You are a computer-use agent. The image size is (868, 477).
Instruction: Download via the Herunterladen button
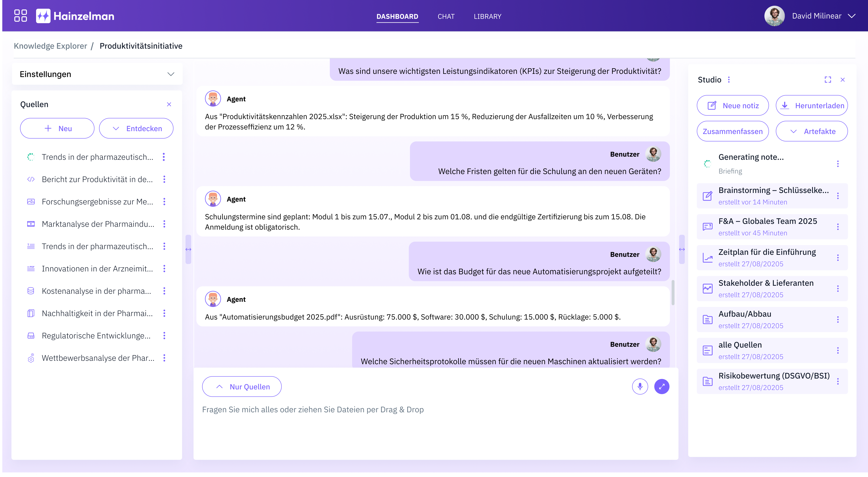click(x=812, y=105)
